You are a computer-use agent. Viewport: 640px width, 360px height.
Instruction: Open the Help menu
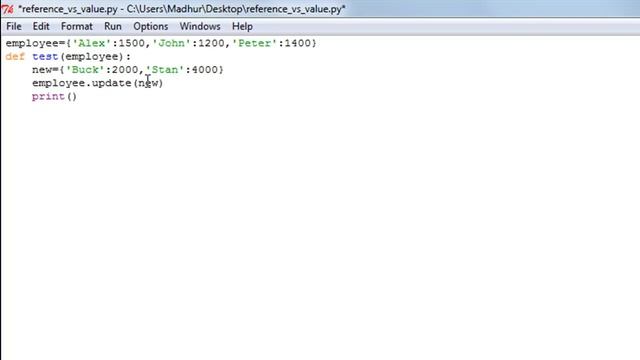(x=242, y=27)
